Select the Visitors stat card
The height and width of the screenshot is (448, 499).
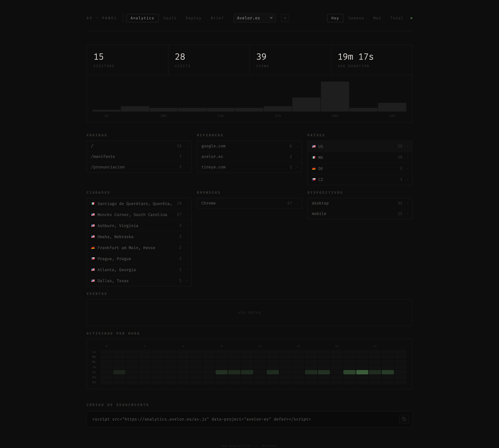[x=127, y=60]
